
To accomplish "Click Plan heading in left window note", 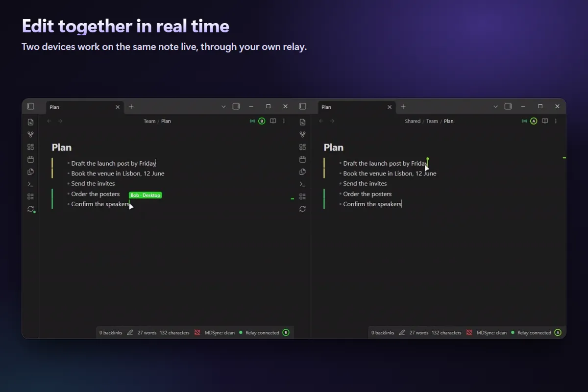I will coord(62,147).
